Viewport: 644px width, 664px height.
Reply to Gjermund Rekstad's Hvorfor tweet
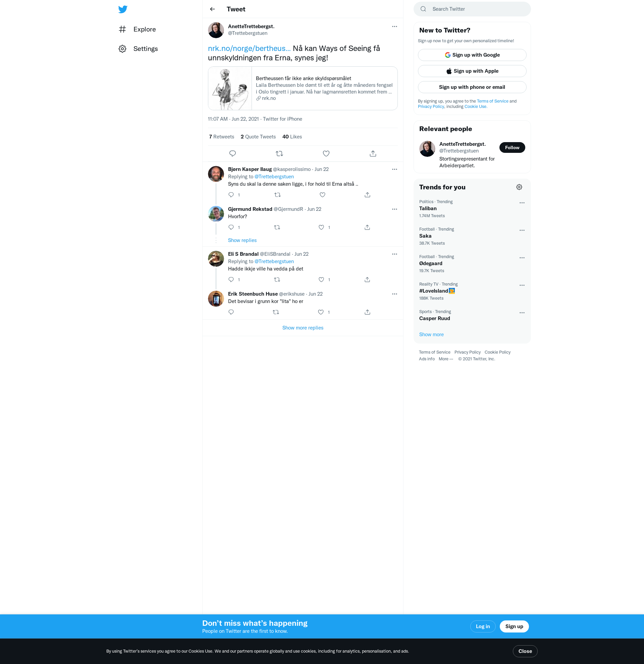coord(231,227)
